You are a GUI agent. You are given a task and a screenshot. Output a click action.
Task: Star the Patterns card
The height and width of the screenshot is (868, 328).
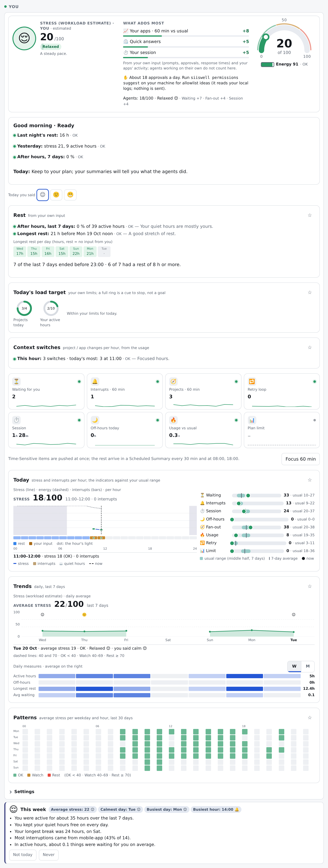coord(309,718)
